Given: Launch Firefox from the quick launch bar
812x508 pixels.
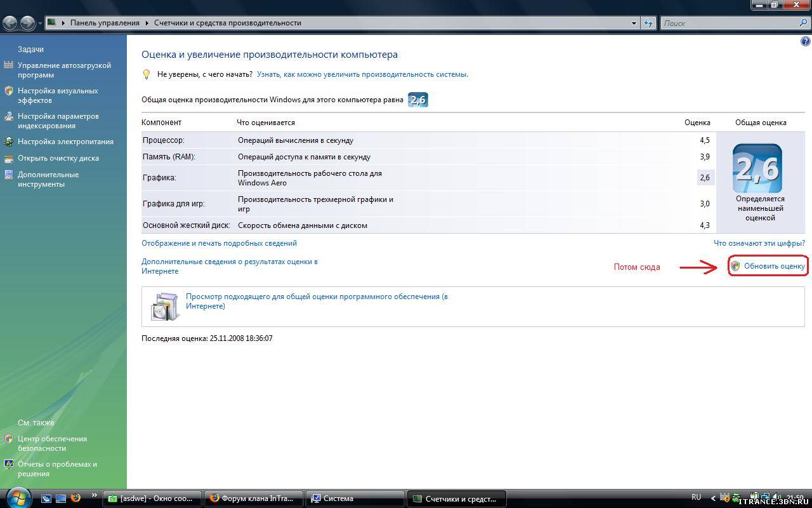Looking at the screenshot, I should coord(76,498).
